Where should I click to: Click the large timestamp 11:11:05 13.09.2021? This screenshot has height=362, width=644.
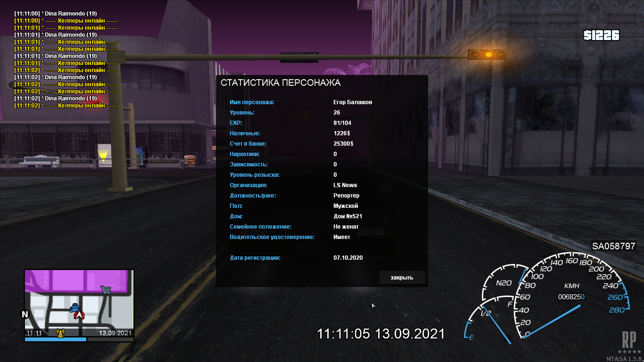click(x=380, y=334)
